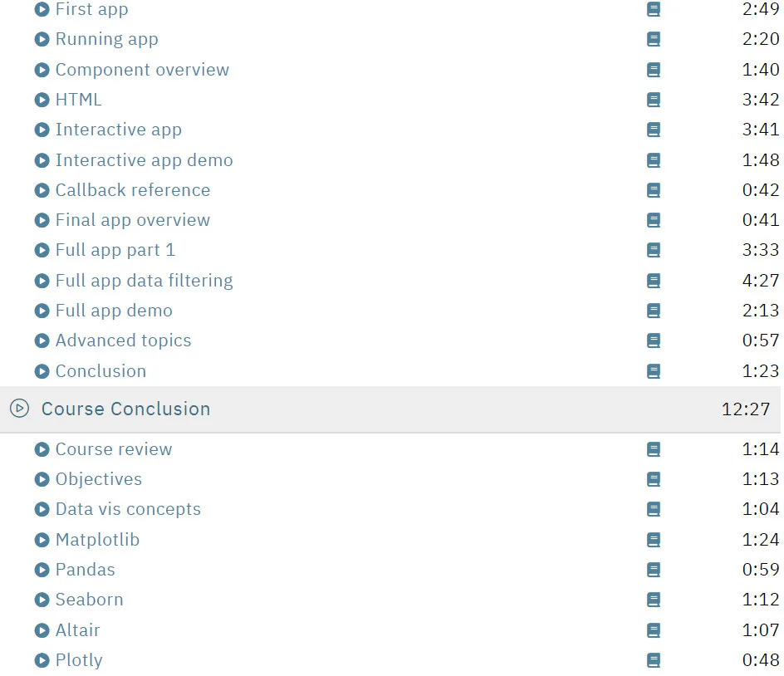Open the Full app data filtering lesson
784x676 pixels.
[x=144, y=281]
